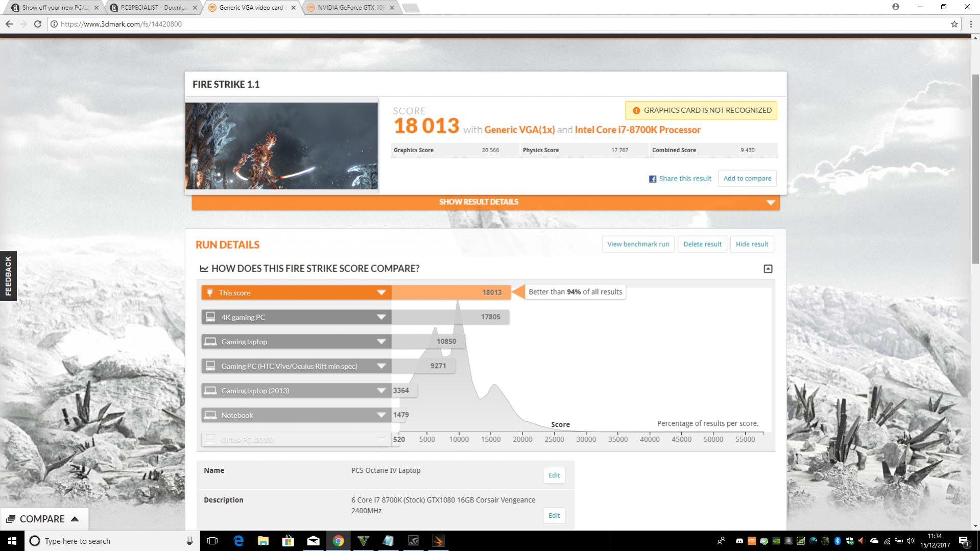The width and height of the screenshot is (980, 551).
Task: Click the volume speaker tray icon
Action: tap(911, 541)
